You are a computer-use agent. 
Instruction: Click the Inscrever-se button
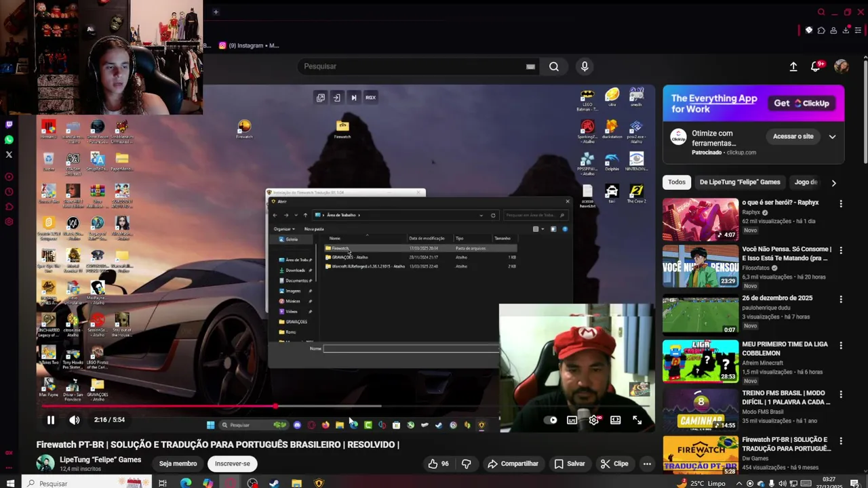point(233,464)
